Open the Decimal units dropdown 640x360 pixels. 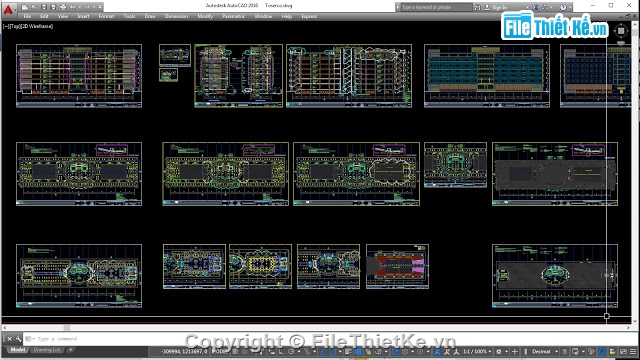(544, 351)
